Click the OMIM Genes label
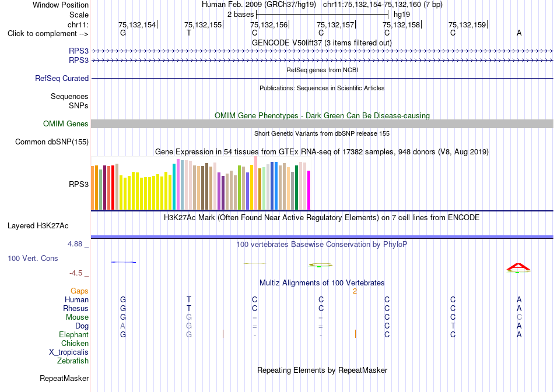 pyautogui.click(x=65, y=124)
